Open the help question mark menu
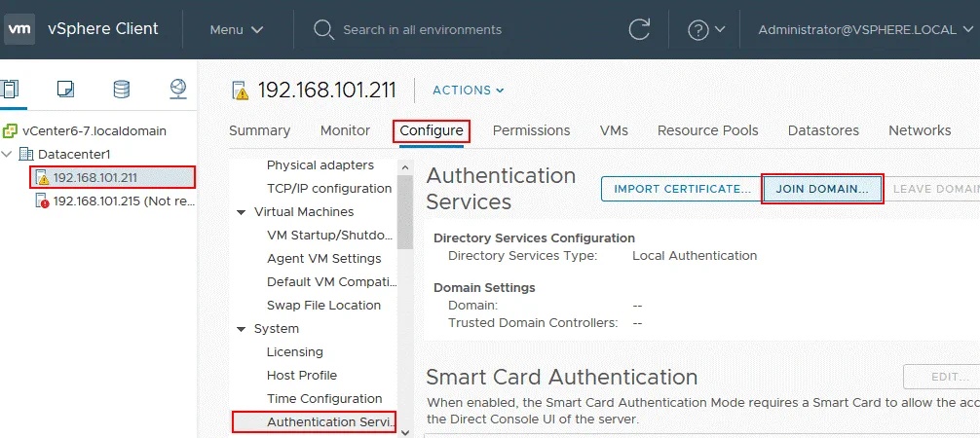Image resolution: width=980 pixels, height=438 pixels. [706, 29]
